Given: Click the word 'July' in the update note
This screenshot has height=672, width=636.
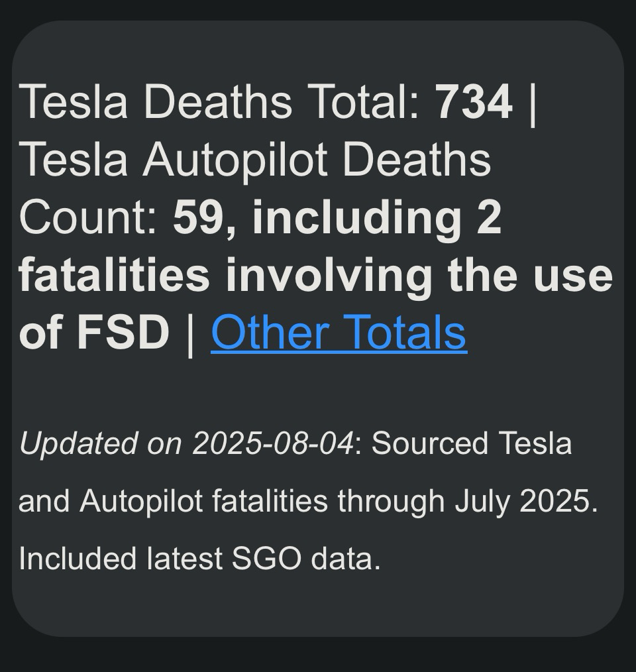Looking at the screenshot, I should click(x=482, y=502).
